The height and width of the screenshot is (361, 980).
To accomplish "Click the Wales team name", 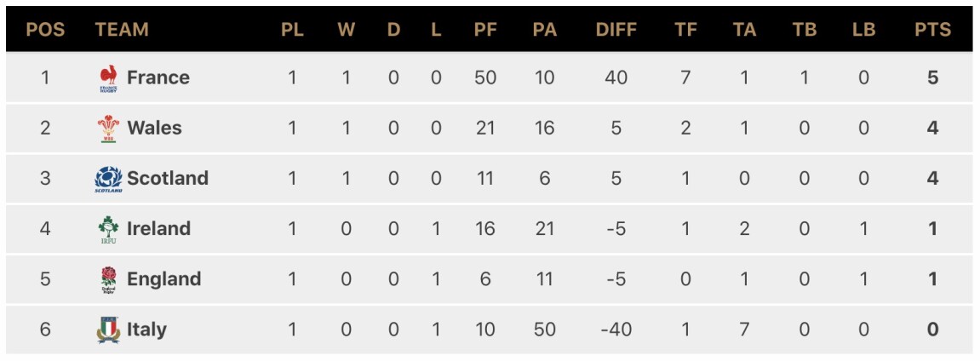I will [154, 128].
